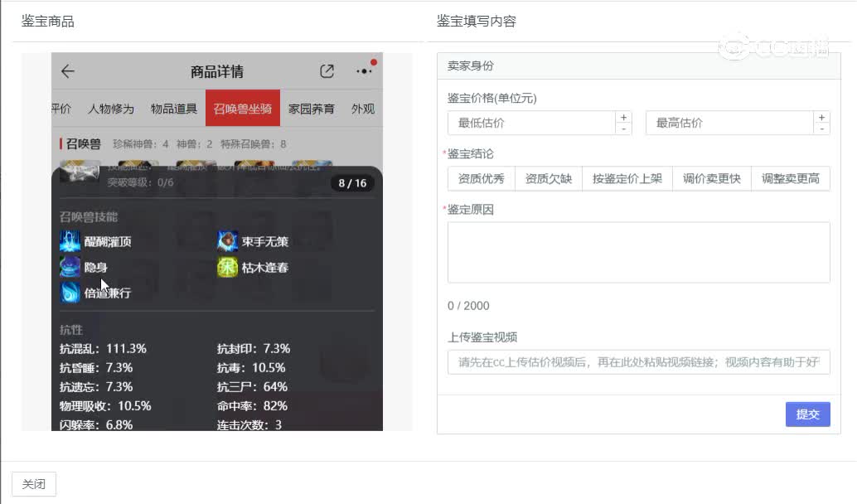Choose 调整卖更高 conclusion option
Viewport: 857px width, 504px height.
(791, 179)
